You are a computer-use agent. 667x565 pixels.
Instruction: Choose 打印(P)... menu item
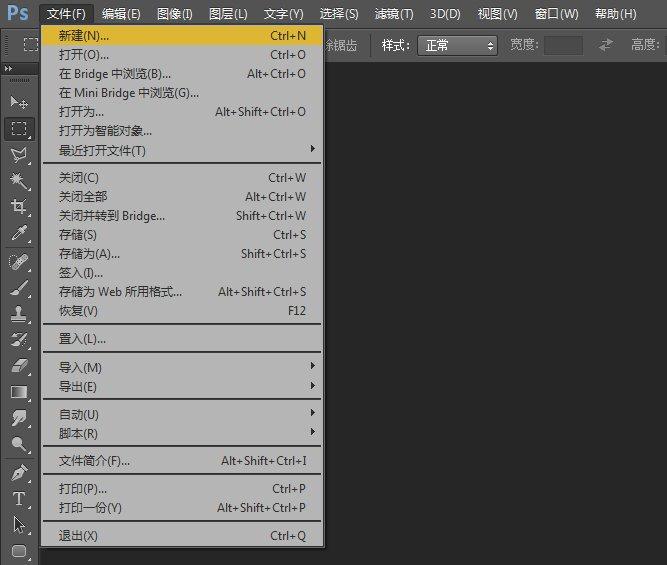click(x=182, y=488)
